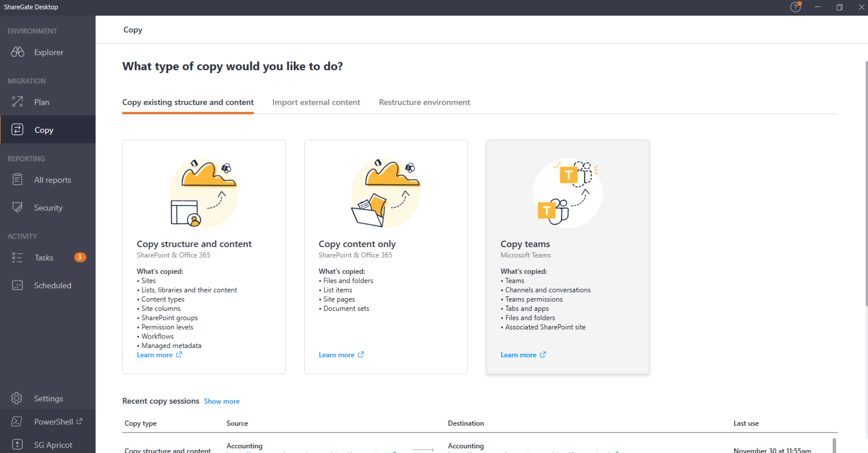Click the Tasks checklist icon
This screenshot has width=868, height=453.
pos(17,258)
